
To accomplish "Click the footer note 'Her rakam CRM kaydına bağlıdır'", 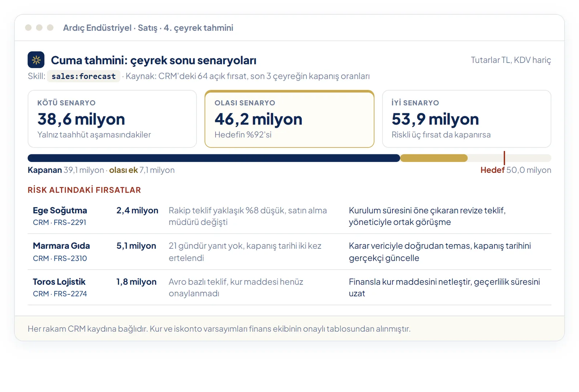I will pos(219,329).
